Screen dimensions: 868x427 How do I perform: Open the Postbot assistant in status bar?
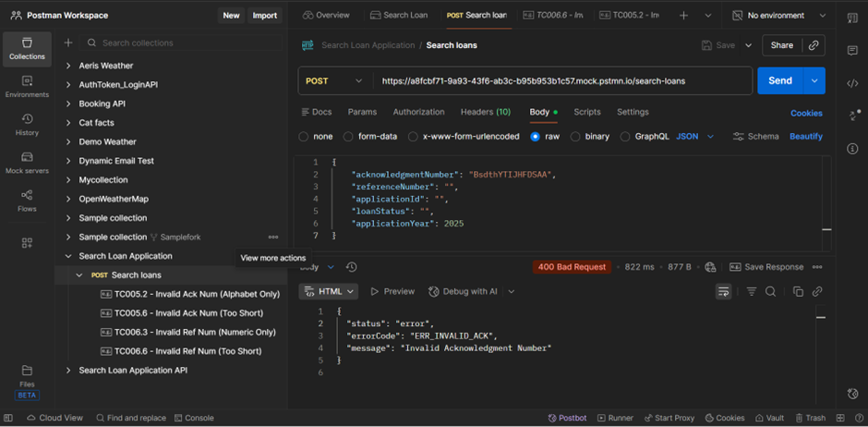567,418
